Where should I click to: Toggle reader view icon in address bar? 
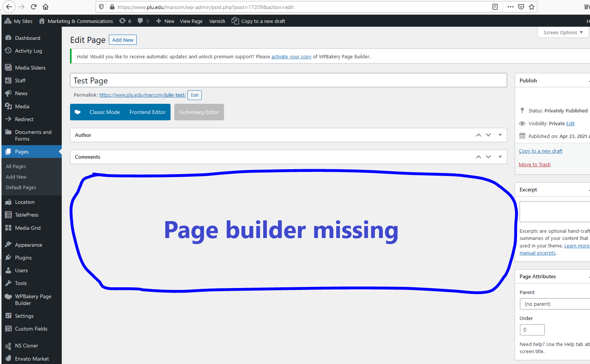495,7
